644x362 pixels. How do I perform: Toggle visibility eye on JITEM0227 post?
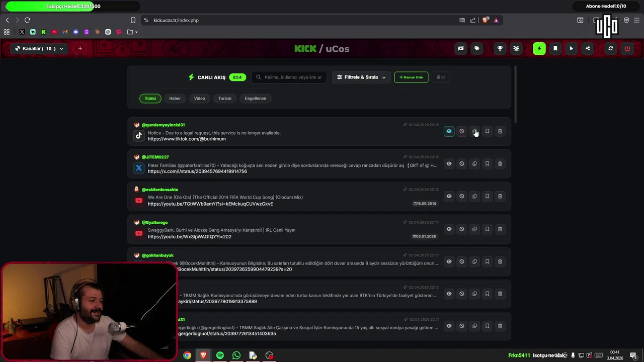click(449, 163)
